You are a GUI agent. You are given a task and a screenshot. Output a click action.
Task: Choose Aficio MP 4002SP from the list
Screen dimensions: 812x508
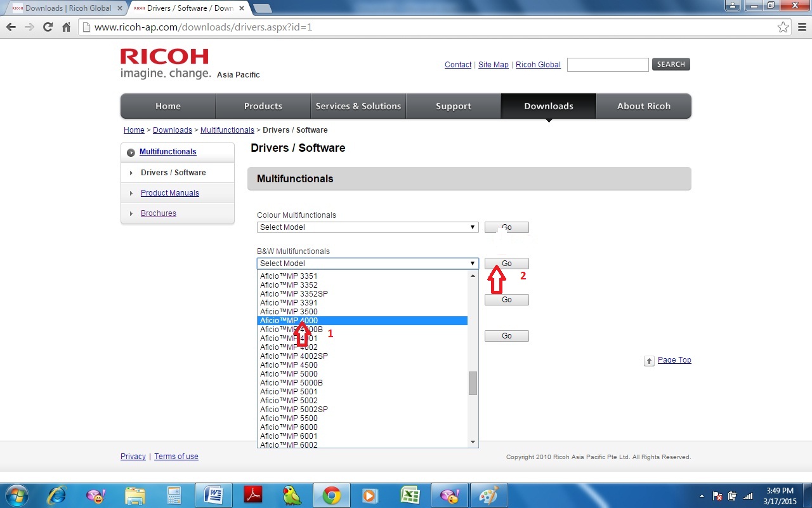click(363, 356)
